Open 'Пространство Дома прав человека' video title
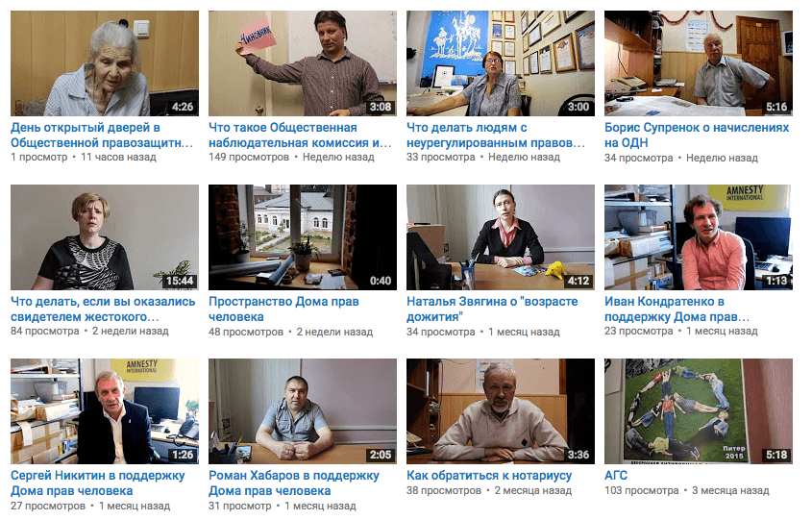 (x=283, y=310)
